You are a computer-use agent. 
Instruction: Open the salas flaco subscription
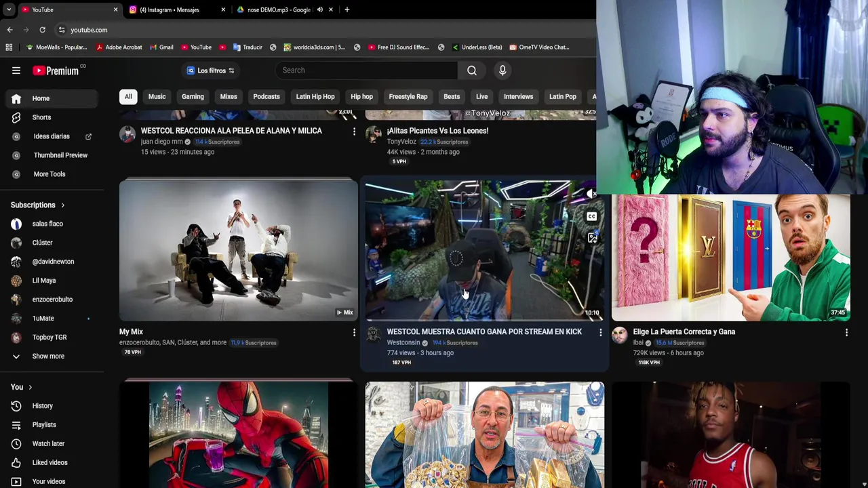tap(52, 224)
